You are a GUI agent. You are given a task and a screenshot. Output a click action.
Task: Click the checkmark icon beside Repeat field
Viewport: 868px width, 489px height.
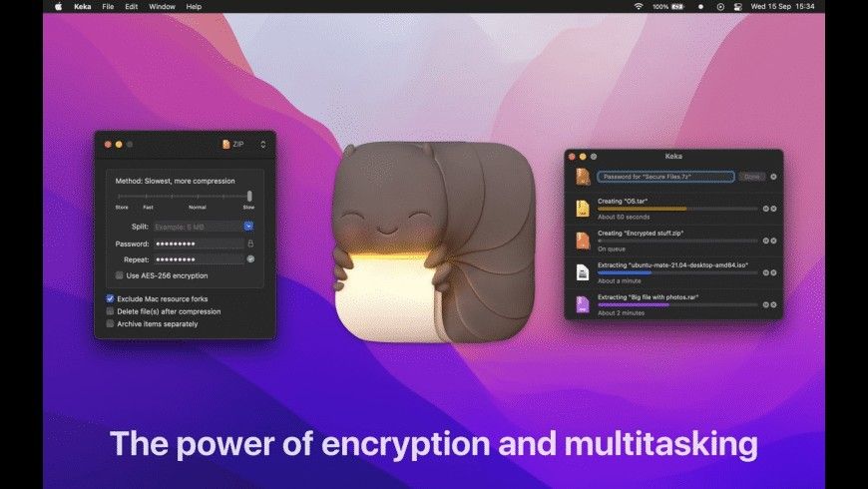pos(250,258)
